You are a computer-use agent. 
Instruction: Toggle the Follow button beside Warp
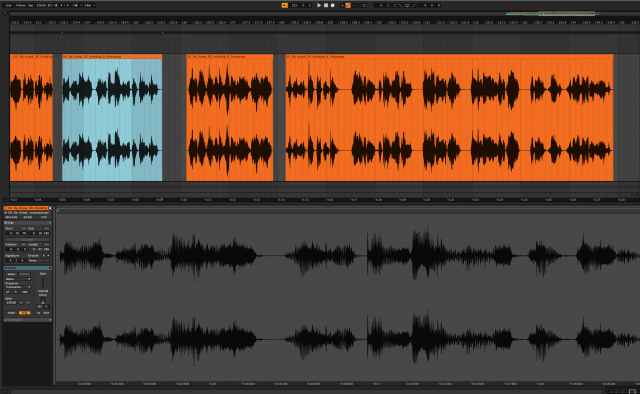click(x=25, y=274)
